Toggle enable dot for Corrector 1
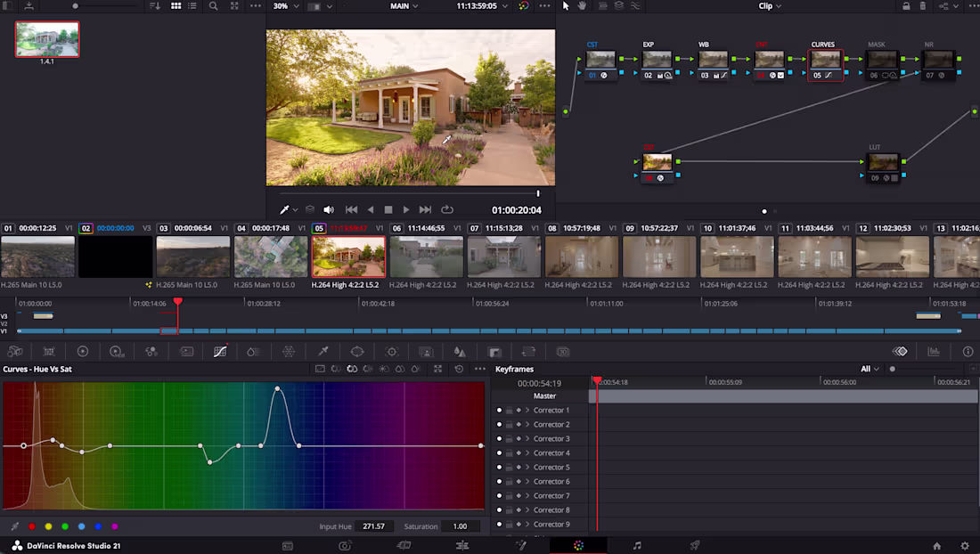The image size is (980, 554). point(499,411)
